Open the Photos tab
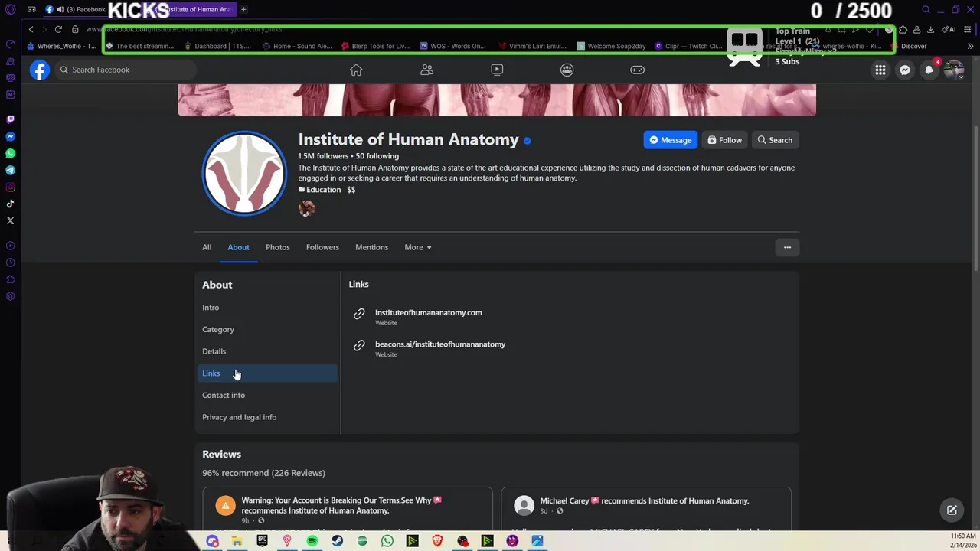Image resolution: width=980 pixels, height=551 pixels. pyautogui.click(x=278, y=247)
